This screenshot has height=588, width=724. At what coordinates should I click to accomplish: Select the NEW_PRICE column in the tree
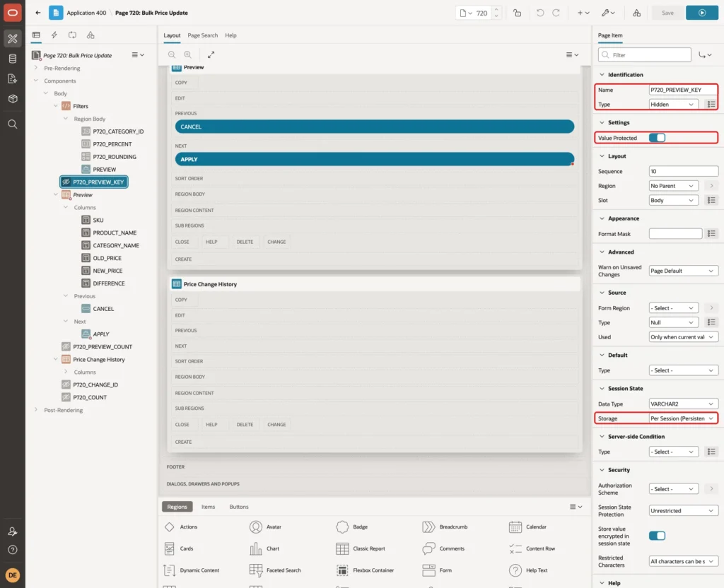pyautogui.click(x=107, y=271)
